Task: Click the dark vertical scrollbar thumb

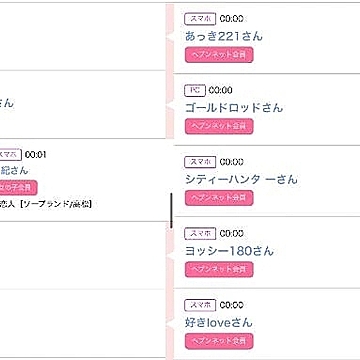Action: pos(171,211)
